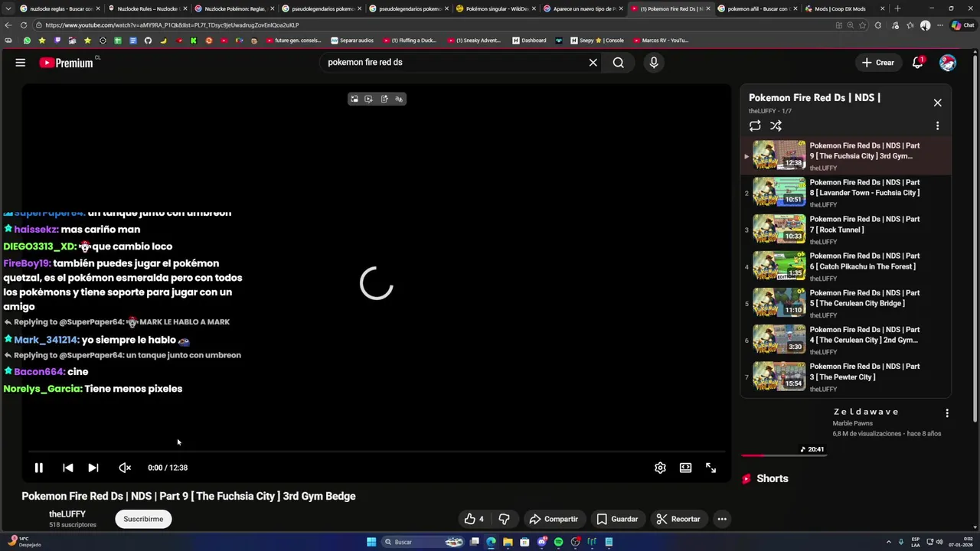The height and width of the screenshot is (551, 980).
Task: Click the browser address bar URL
Action: pos(171,25)
